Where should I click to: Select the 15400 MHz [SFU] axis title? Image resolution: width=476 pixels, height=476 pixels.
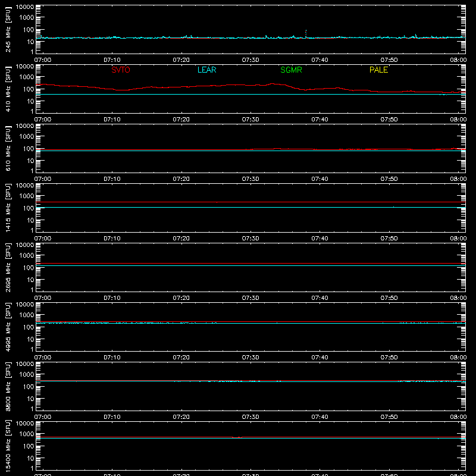point(8,446)
